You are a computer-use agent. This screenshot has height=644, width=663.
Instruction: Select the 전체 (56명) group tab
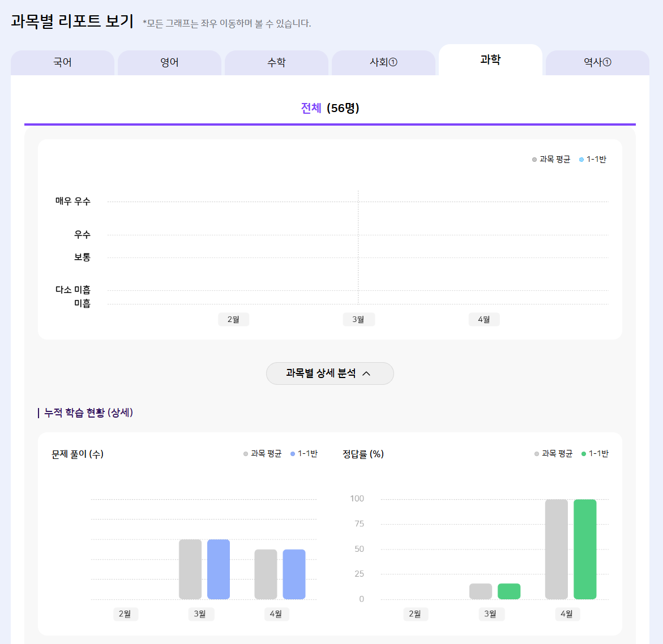tap(330, 108)
